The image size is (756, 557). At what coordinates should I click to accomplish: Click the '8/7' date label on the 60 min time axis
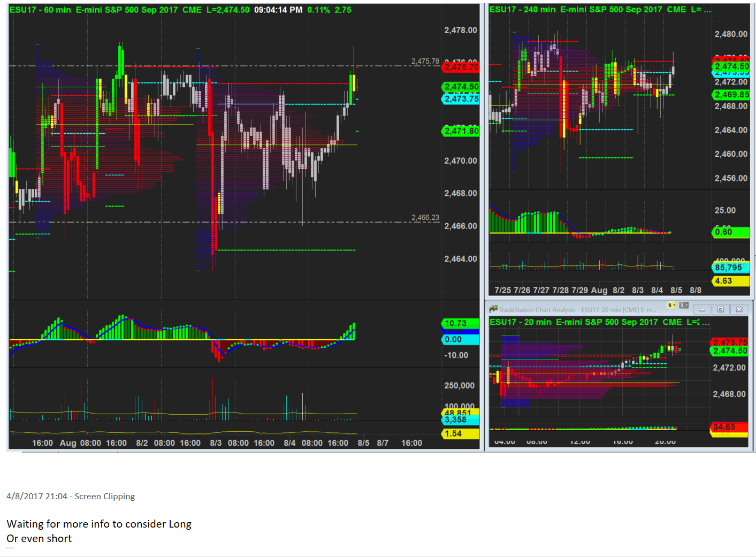coord(383,443)
